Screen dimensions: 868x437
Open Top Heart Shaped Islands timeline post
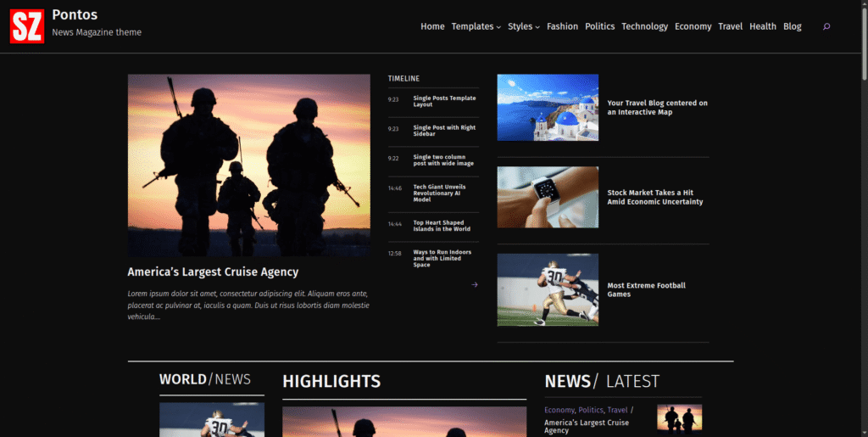pos(442,226)
